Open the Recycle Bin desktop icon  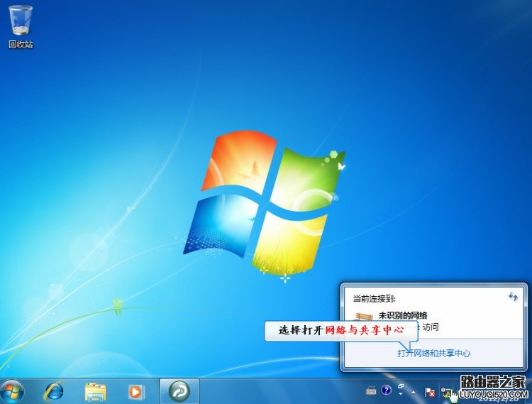click(21, 26)
